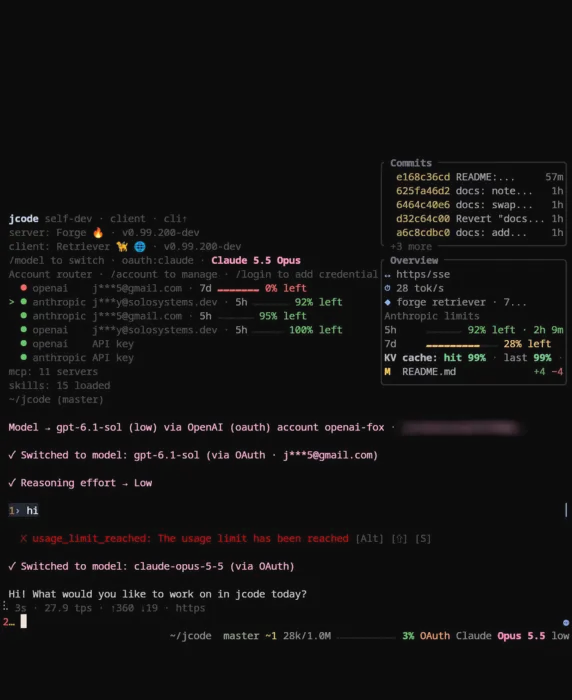Click the 'Claude 5.5 Opus' model name
572x700 pixels.
pyautogui.click(x=256, y=260)
